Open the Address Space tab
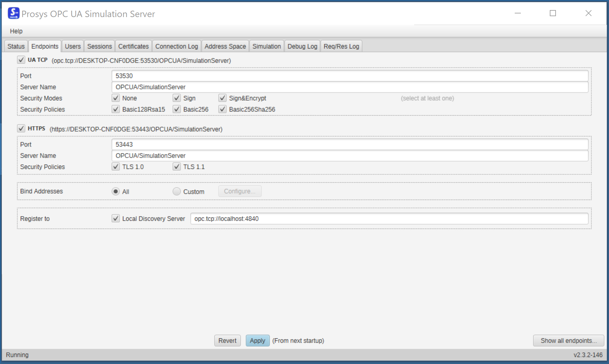This screenshot has width=609, height=364. 225,46
